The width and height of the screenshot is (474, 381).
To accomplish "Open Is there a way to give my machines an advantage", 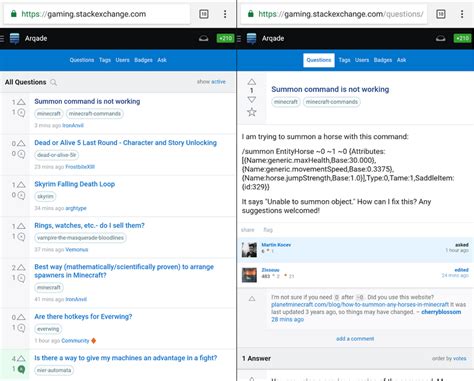I will 125,358.
